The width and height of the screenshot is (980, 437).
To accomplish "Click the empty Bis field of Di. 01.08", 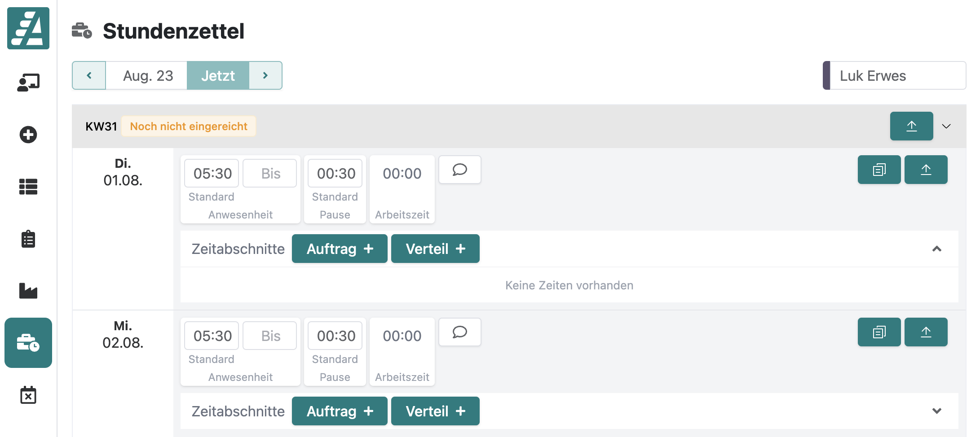I will pos(269,173).
